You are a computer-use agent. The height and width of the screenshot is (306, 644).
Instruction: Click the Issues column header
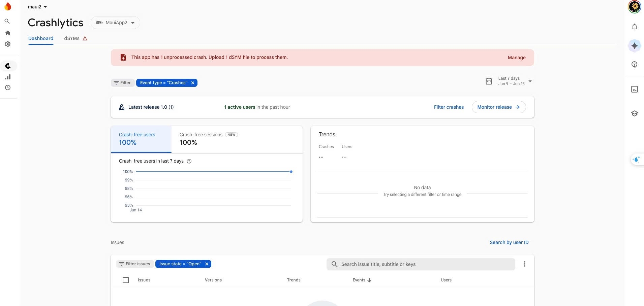[x=144, y=280]
